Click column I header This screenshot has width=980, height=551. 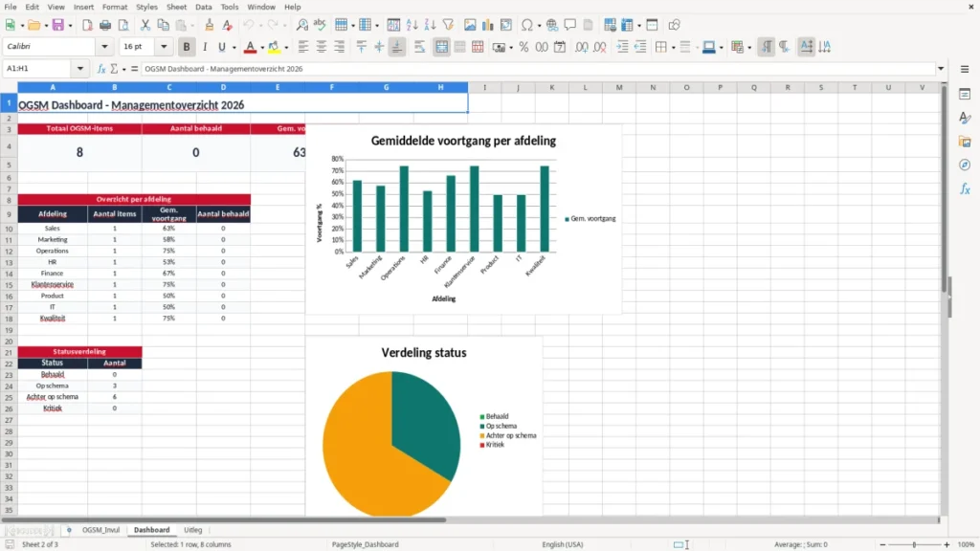484,87
